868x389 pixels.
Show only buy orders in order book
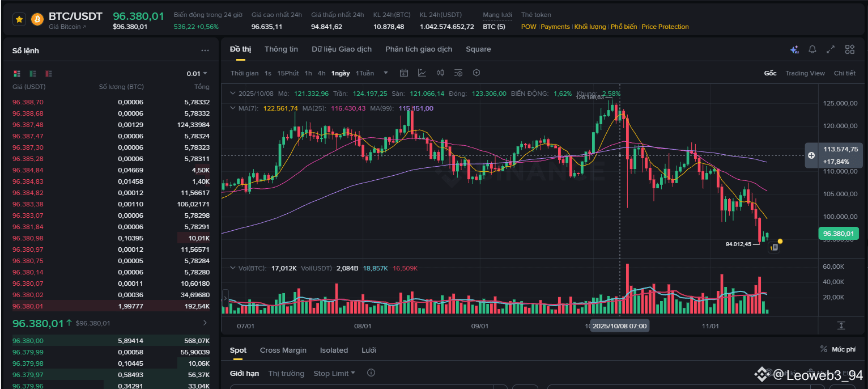click(x=33, y=74)
